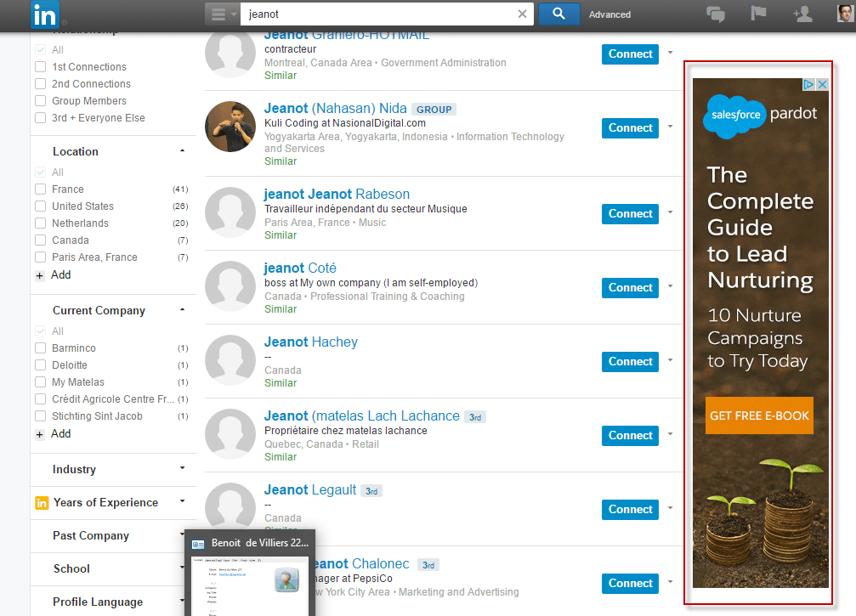Add a current company with plus
This screenshot has height=616, width=856.
pyautogui.click(x=39, y=434)
